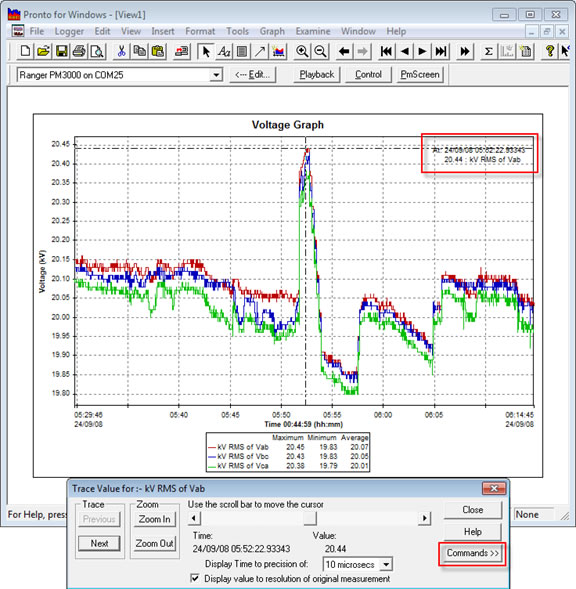The height and width of the screenshot is (589, 576).
Task: Step to the previous record
Action: 404,51
